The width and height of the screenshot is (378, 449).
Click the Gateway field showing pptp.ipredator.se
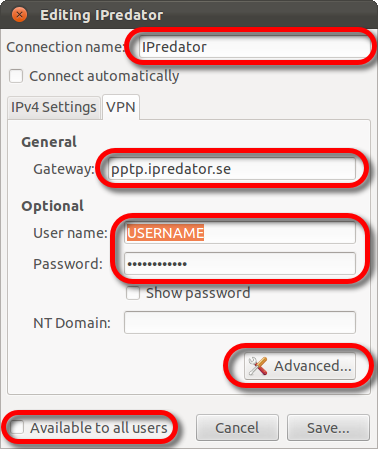point(232,169)
